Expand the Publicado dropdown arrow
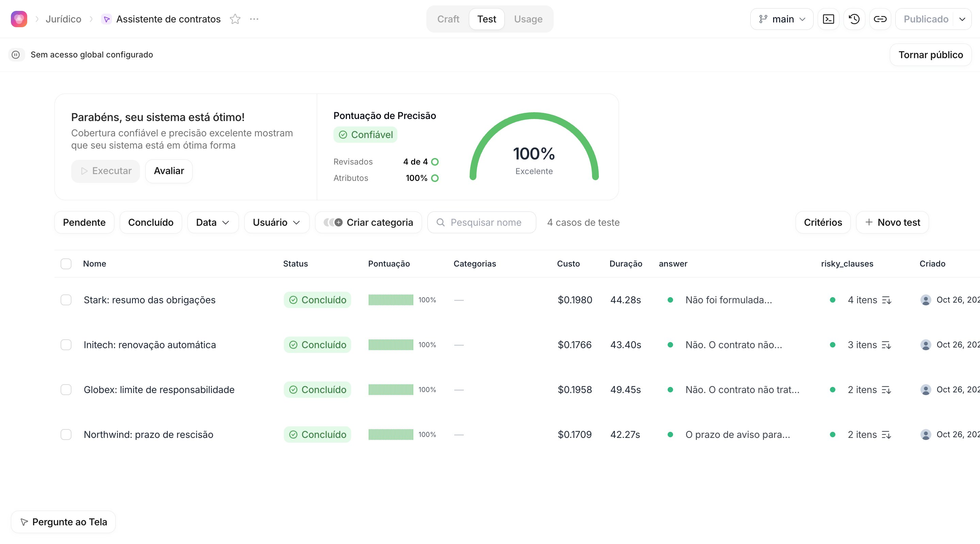The width and height of the screenshot is (980, 544). [962, 19]
